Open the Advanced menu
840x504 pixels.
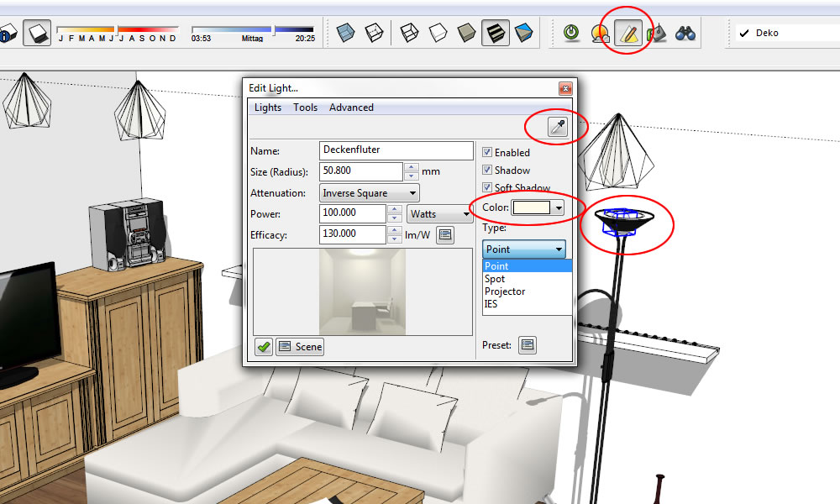coord(351,108)
